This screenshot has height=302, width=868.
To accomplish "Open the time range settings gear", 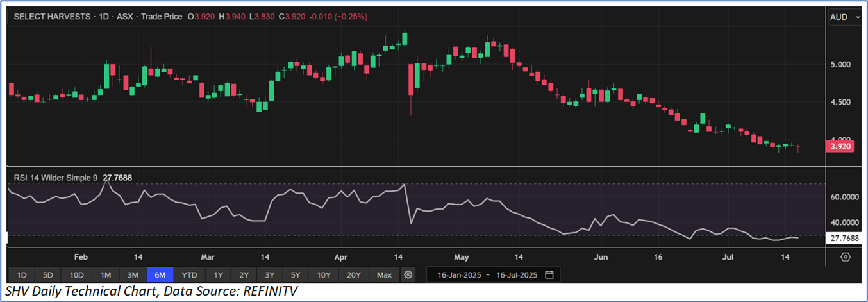I will coord(408,275).
